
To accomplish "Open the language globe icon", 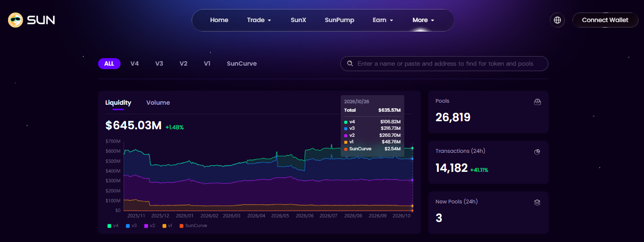I will 557,20.
